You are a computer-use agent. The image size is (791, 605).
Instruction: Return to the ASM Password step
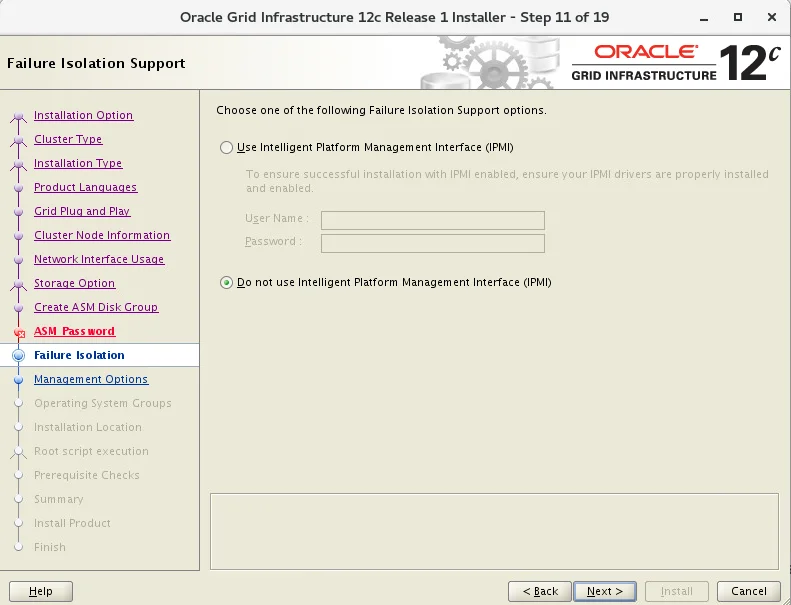coord(75,331)
